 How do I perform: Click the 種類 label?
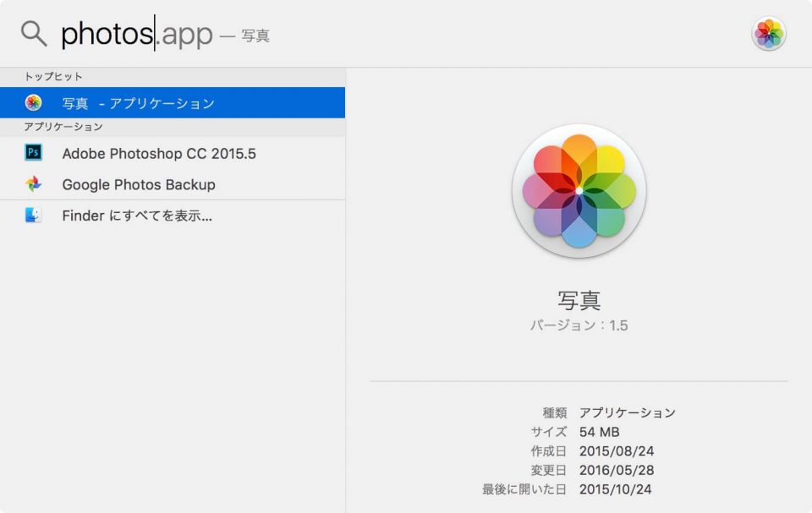[555, 412]
